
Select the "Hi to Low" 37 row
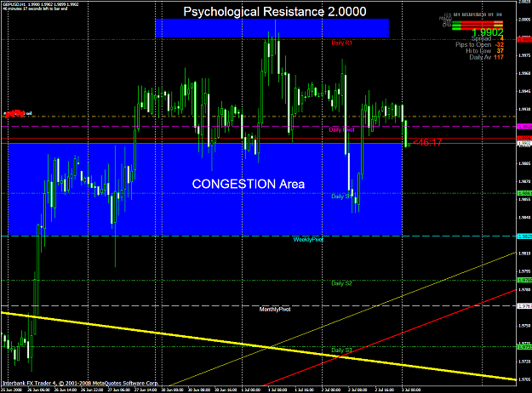(x=485, y=51)
